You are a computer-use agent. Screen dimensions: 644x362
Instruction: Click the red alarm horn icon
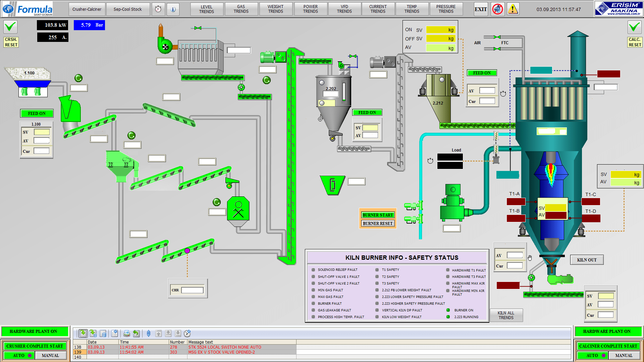click(497, 9)
